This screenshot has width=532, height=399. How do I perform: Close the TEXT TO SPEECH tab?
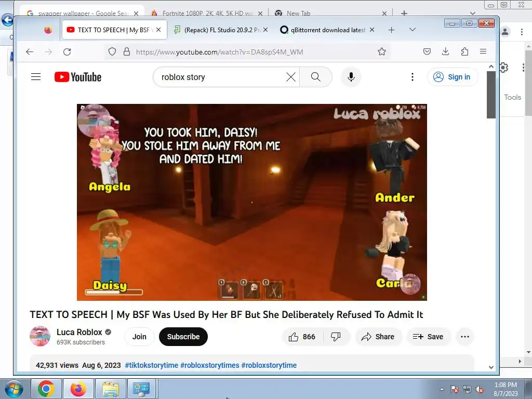[158, 30]
